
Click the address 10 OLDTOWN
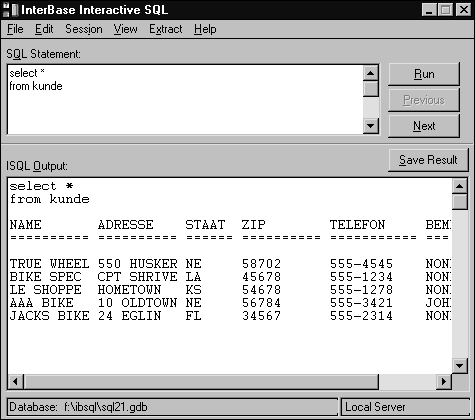click(x=137, y=303)
